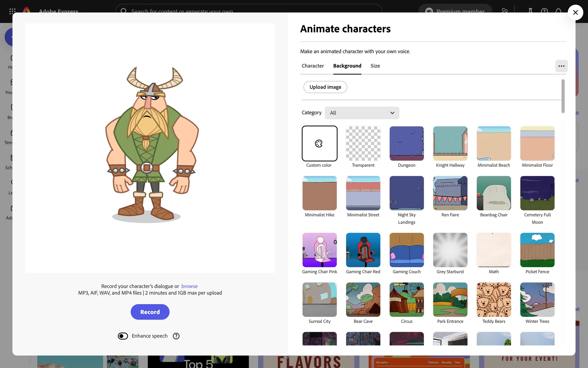
Task: Click the Upload image button
Action: click(x=325, y=87)
